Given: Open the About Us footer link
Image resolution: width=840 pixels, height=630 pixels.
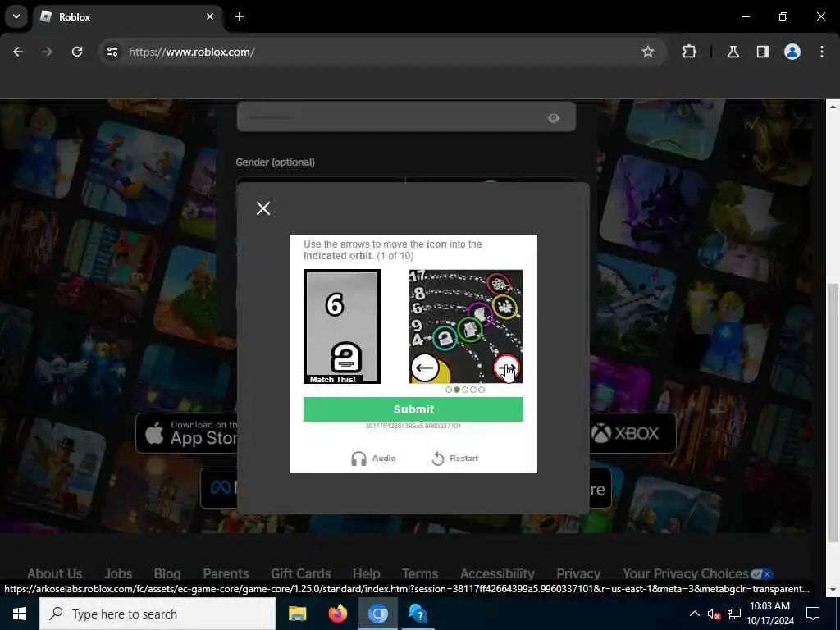Looking at the screenshot, I should 55,573.
